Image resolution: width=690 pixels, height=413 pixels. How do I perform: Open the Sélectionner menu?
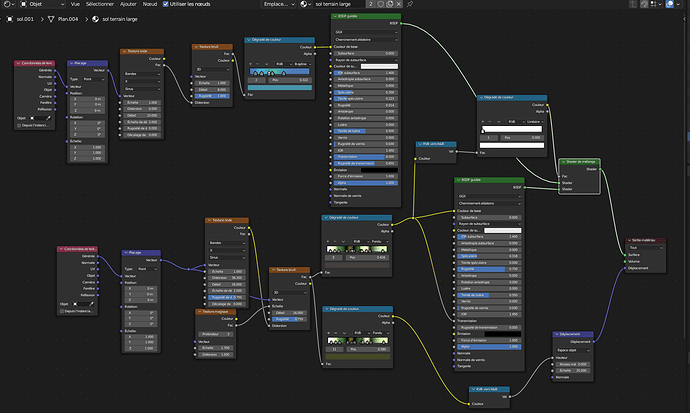[x=99, y=4]
